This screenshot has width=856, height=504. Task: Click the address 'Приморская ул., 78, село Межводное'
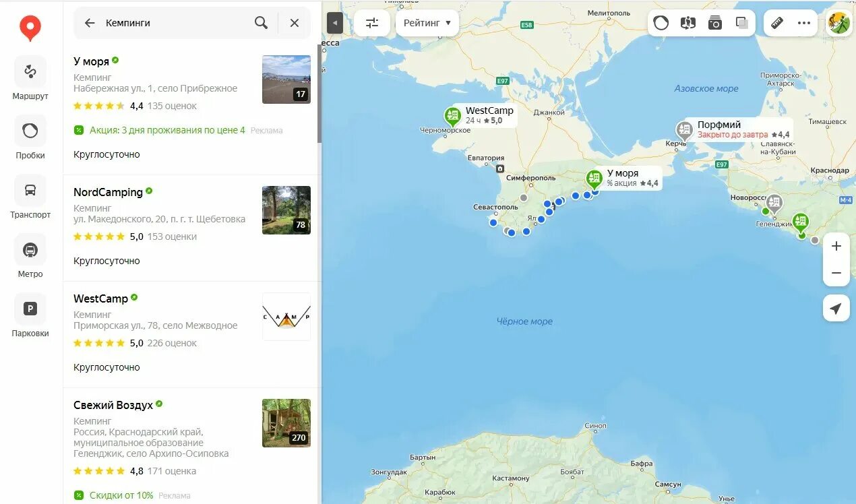tap(156, 325)
